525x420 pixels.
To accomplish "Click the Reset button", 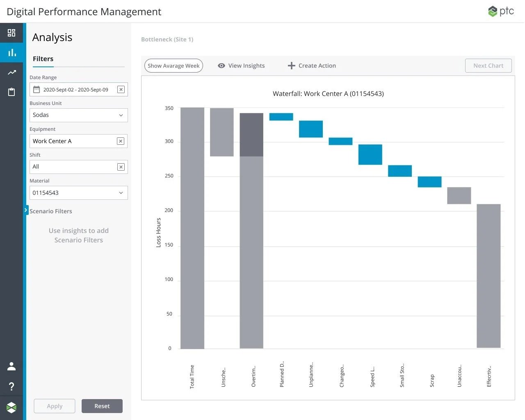I will [102, 406].
